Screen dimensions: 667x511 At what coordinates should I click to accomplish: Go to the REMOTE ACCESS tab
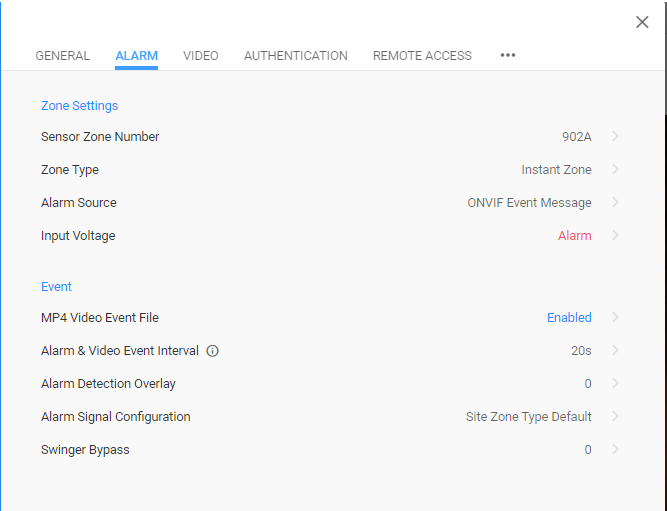point(422,56)
